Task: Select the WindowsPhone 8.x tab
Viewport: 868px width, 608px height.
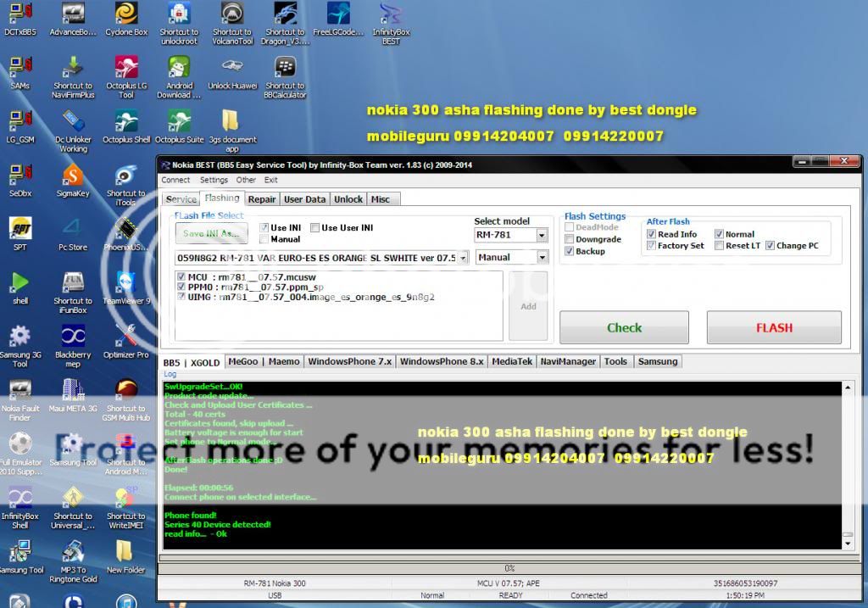Action: (x=442, y=361)
